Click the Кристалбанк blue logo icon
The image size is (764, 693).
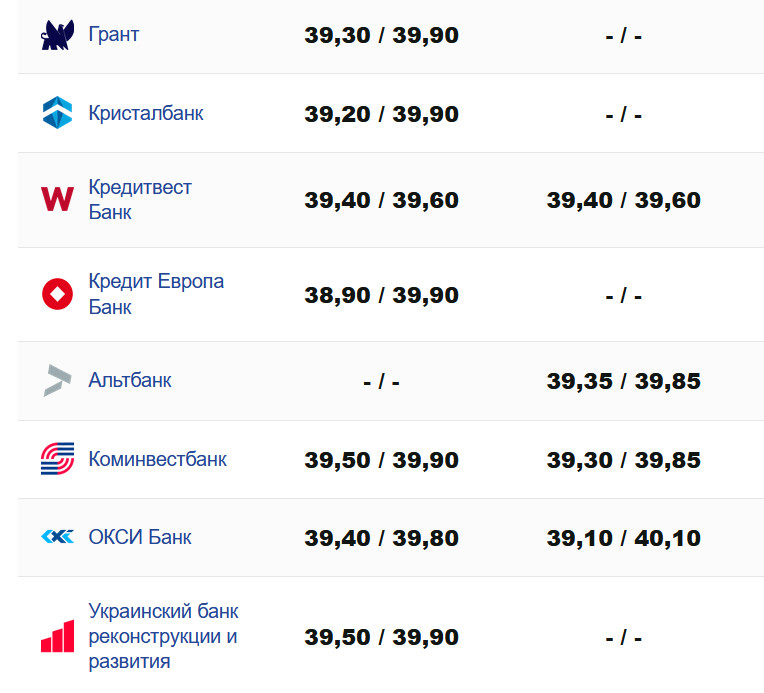(x=57, y=113)
